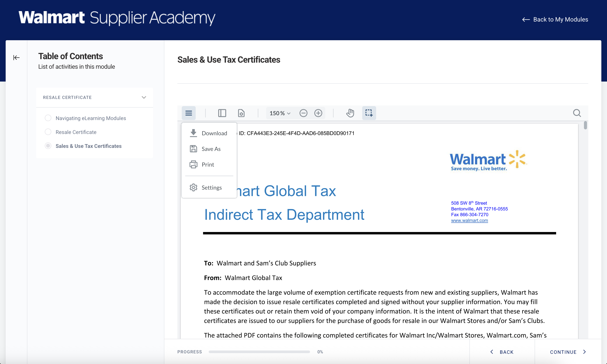607x364 pixels.
Task: Click the PDF vertical scrollbar thumb
Action: (x=585, y=125)
